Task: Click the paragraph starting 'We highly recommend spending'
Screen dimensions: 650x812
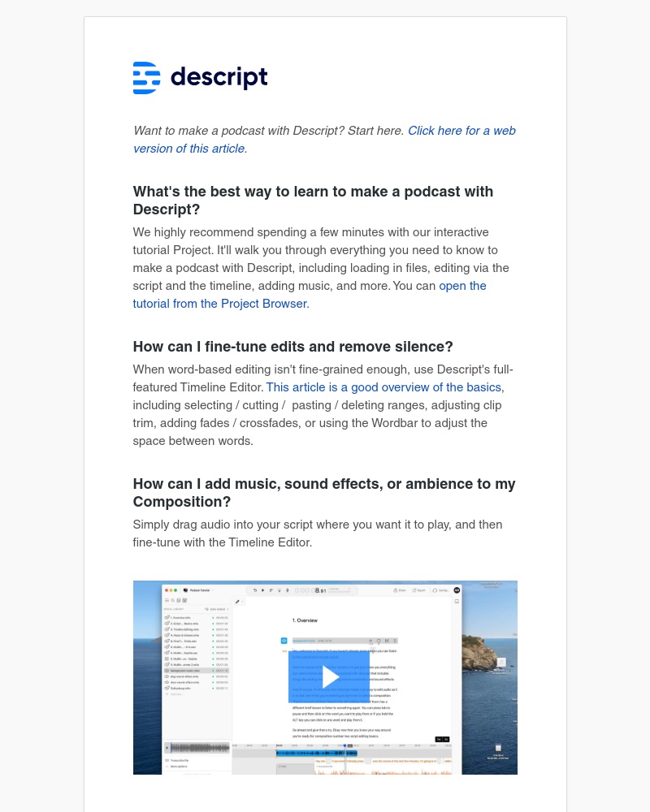Action: tap(321, 268)
